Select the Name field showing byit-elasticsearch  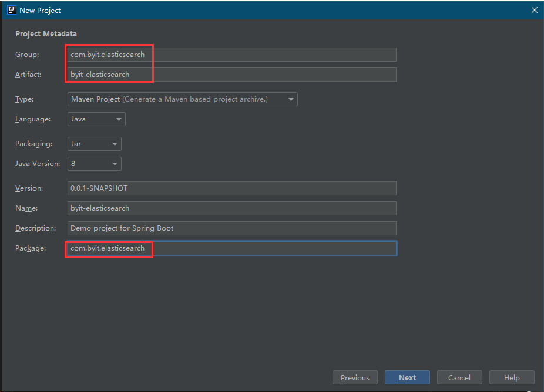pos(231,208)
